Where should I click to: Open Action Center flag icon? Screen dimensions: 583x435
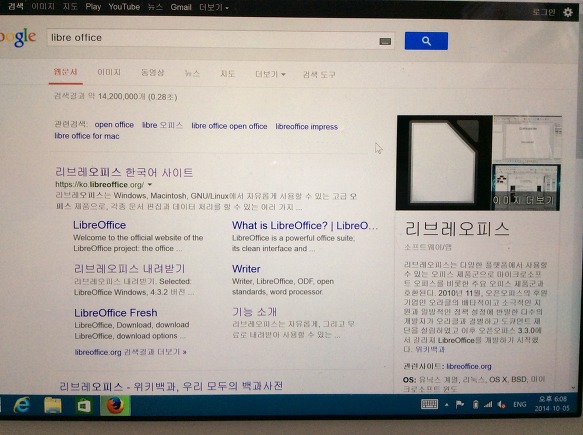pos(460,404)
